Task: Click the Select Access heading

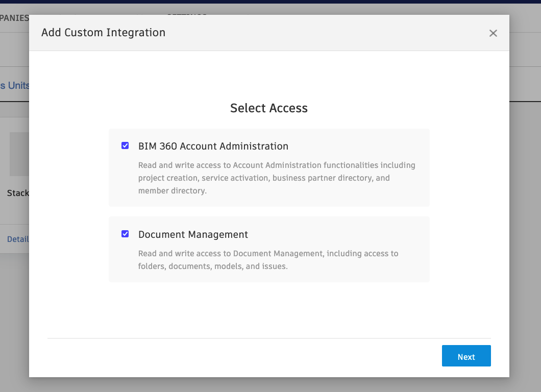Action: (269, 108)
